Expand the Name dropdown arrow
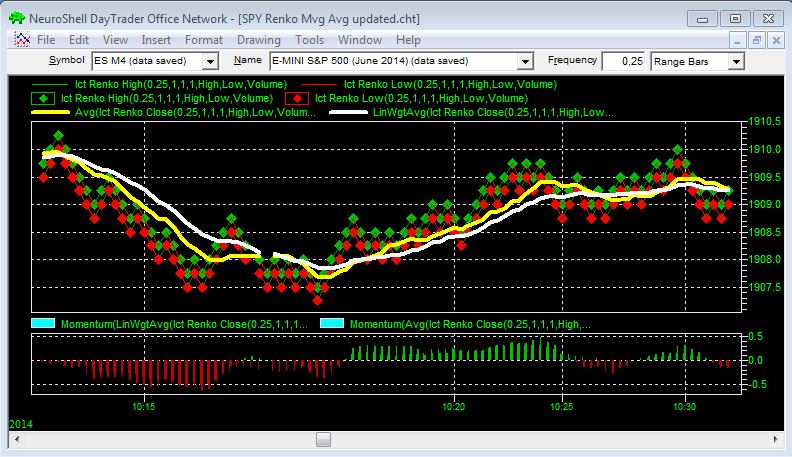Viewport: 792px width, 457px height. [x=525, y=62]
